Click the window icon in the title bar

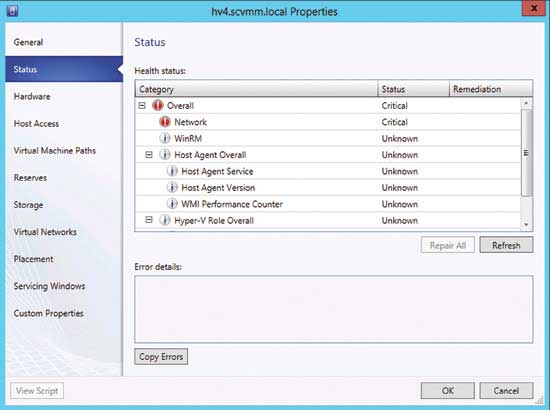(x=12, y=11)
